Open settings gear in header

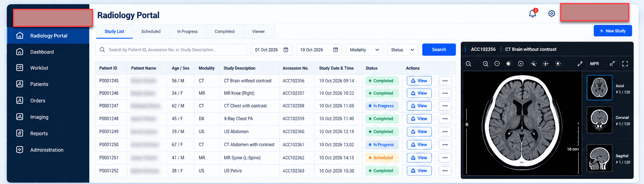coord(552,13)
